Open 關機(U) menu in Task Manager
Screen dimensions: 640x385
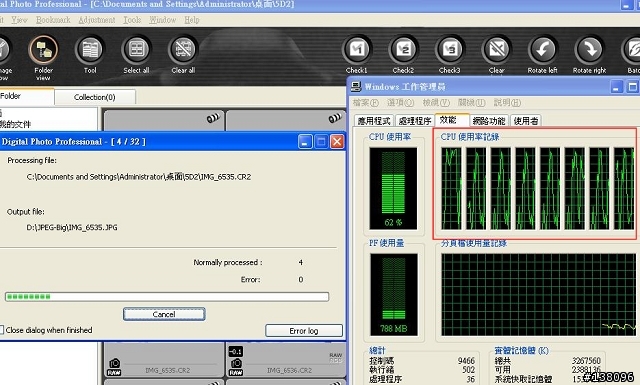coord(471,102)
